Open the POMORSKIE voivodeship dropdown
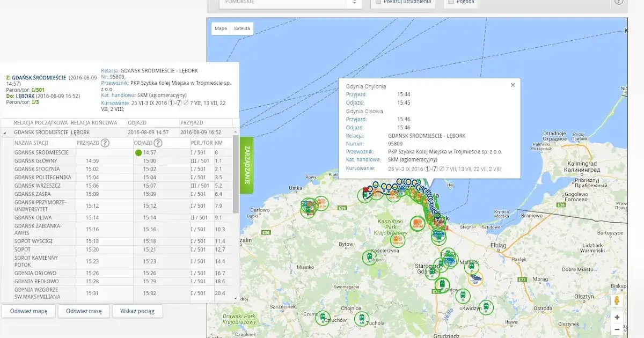This screenshot has width=644, height=338. pyautogui.click(x=354, y=2)
